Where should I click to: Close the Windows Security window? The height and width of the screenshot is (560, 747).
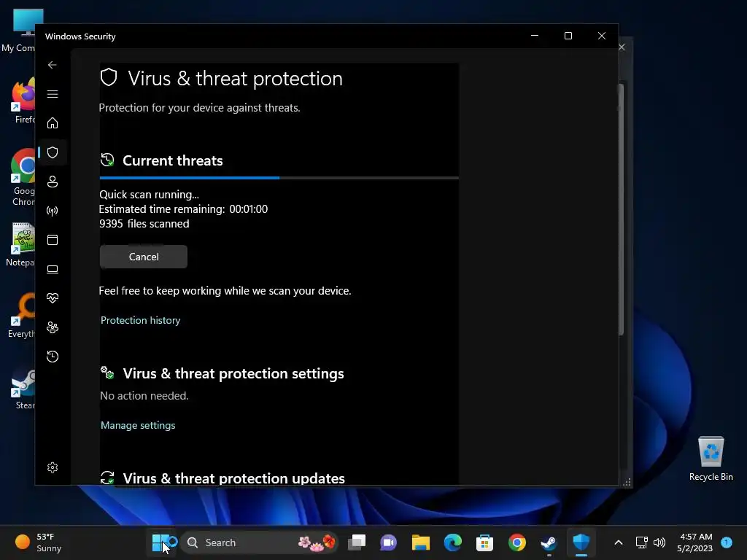(602, 36)
